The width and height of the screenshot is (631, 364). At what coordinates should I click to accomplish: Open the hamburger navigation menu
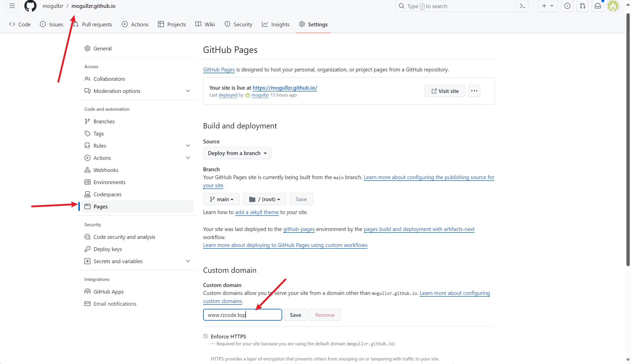pos(12,6)
